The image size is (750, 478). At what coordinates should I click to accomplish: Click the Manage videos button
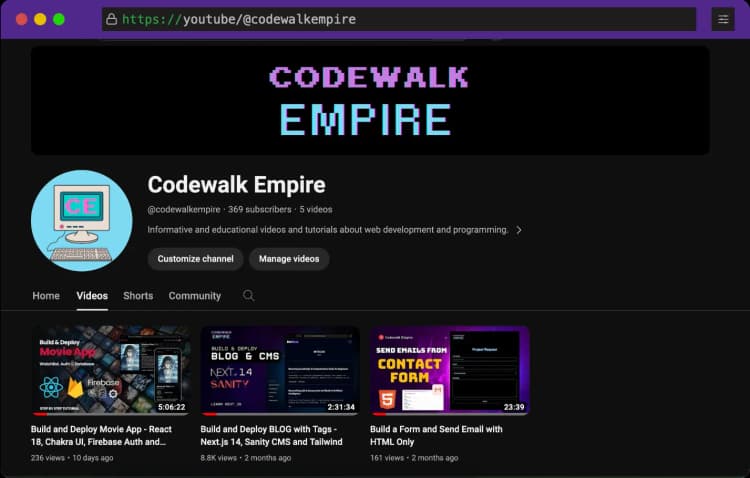point(289,259)
